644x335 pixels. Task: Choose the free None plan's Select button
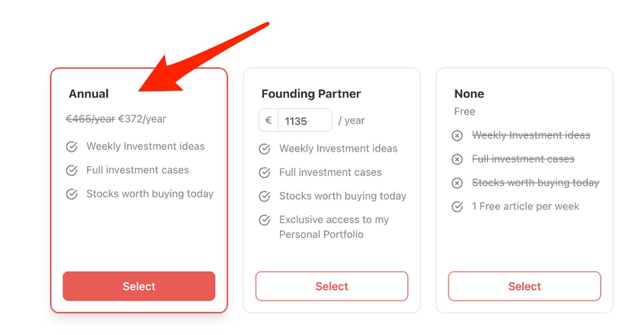[x=525, y=286]
